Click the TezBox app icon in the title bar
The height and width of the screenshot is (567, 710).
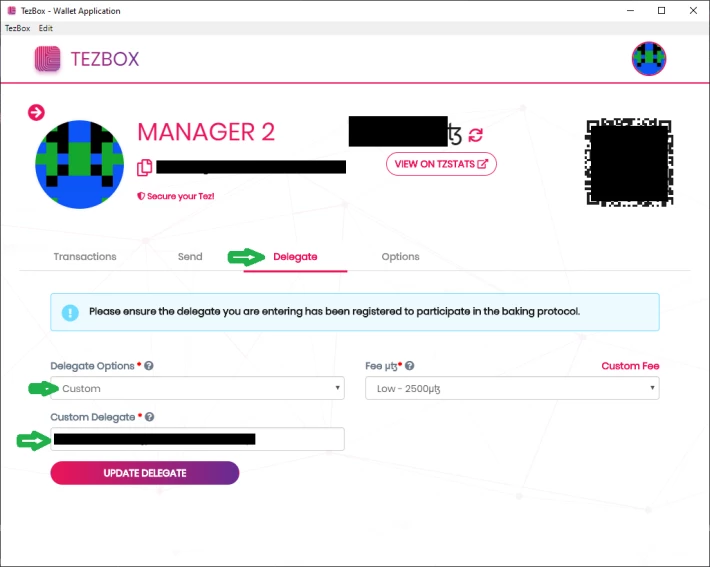[12, 10]
